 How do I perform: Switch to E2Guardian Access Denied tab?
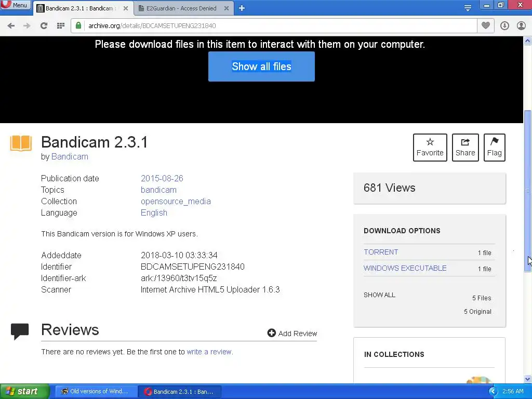(181, 8)
